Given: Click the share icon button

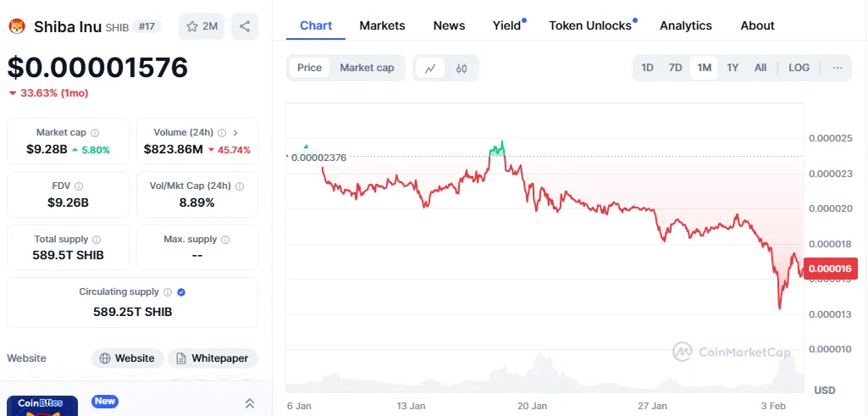Looking at the screenshot, I should (245, 26).
